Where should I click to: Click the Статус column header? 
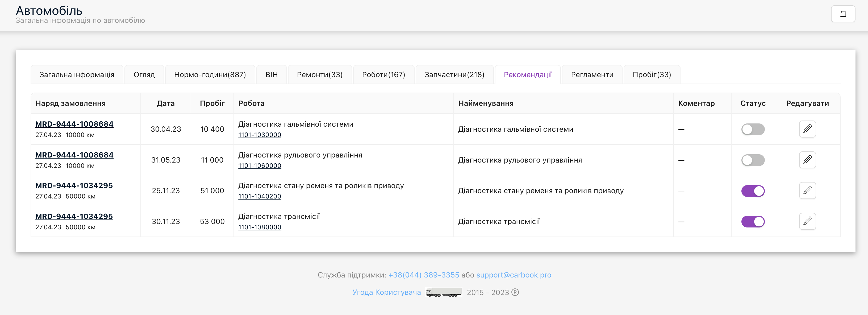753,103
